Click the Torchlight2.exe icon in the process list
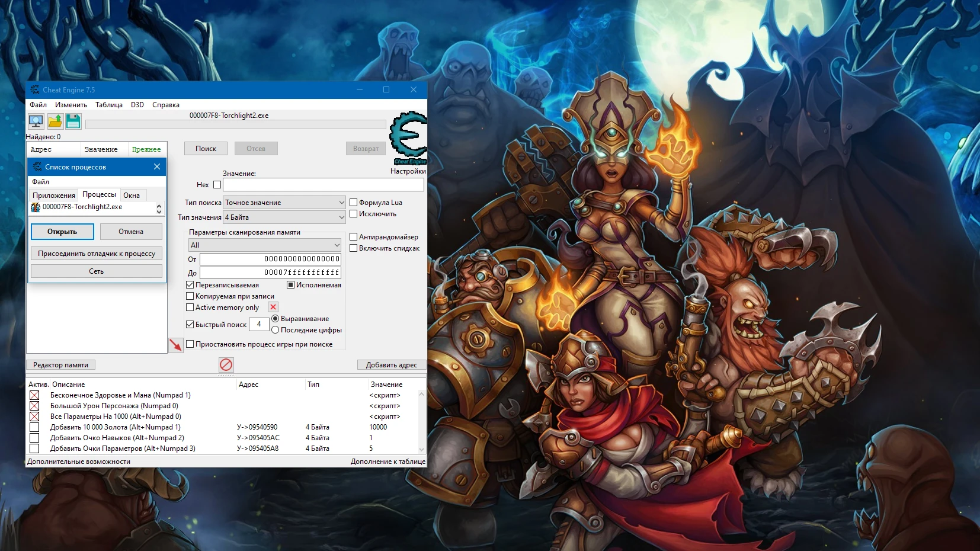 pos(36,207)
